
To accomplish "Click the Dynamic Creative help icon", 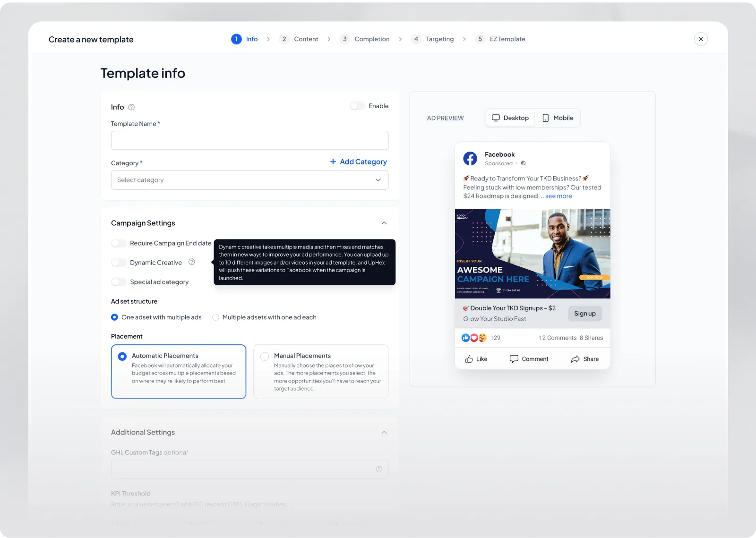I will pyautogui.click(x=191, y=262).
